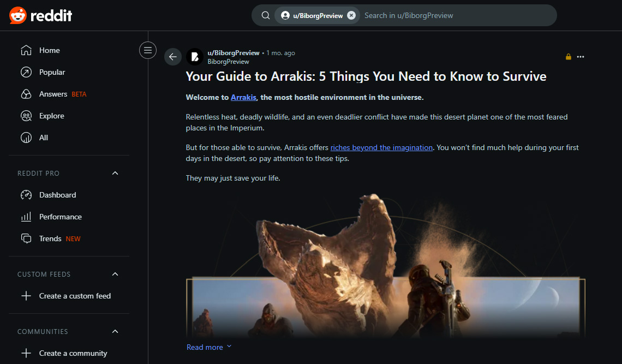Image resolution: width=622 pixels, height=364 pixels.
Task: Click the u/BiborgPreview search scope chip
Action: coord(317,15)
